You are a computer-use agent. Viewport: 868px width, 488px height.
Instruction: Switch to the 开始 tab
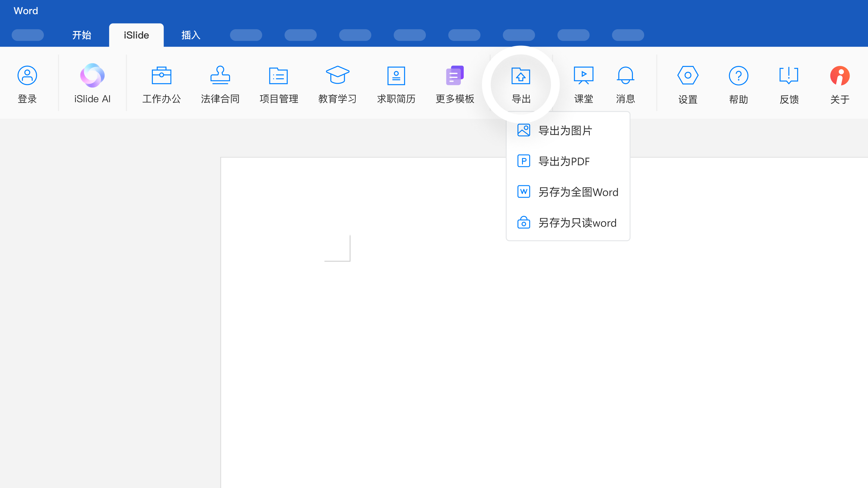pyautogui.click(x=82, y=35)
